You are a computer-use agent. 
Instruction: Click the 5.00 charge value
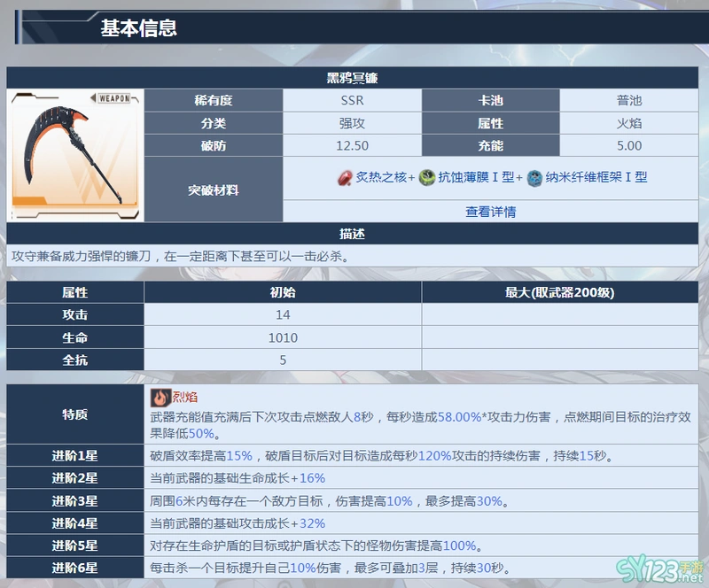(629, 145)
